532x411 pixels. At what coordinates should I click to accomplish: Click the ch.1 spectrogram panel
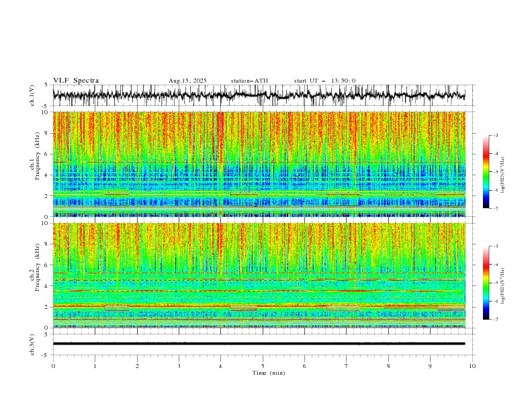click(259, 164)
